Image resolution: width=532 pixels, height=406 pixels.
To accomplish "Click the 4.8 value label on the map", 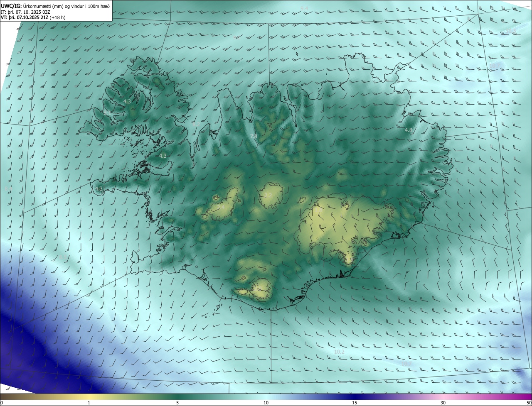I will 409,130.
